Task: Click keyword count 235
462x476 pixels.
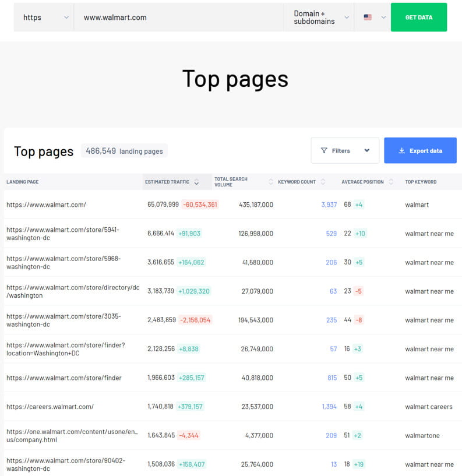Action: 331,320
